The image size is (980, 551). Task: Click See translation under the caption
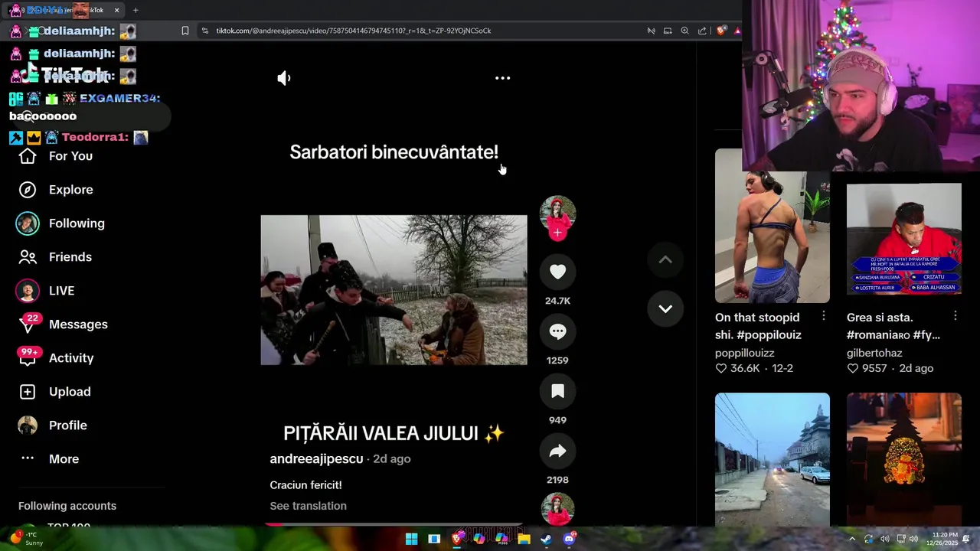pyautogui.click(x=308, y=506)
